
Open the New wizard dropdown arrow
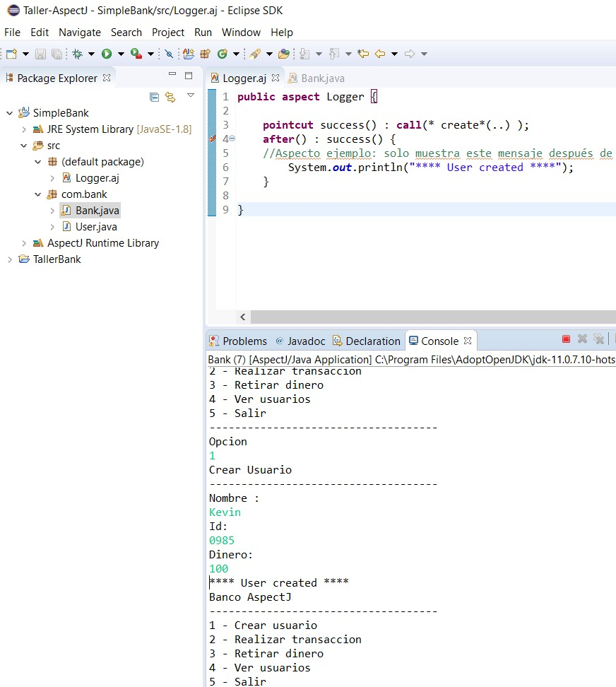point(26,54)
